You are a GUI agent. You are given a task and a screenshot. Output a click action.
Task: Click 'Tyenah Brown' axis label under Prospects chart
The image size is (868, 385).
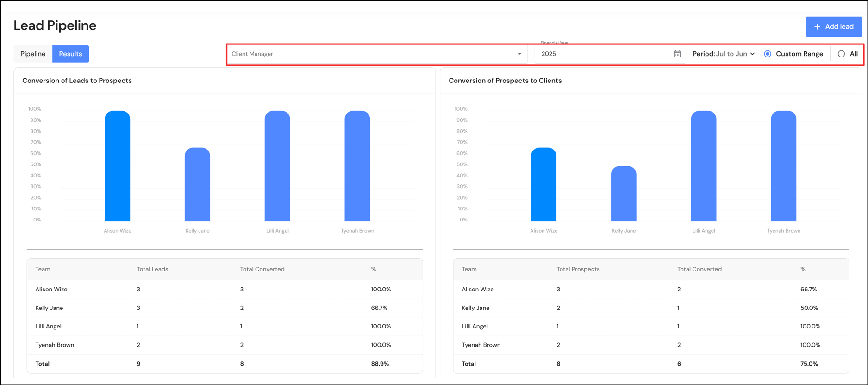[x=784, y=231]
